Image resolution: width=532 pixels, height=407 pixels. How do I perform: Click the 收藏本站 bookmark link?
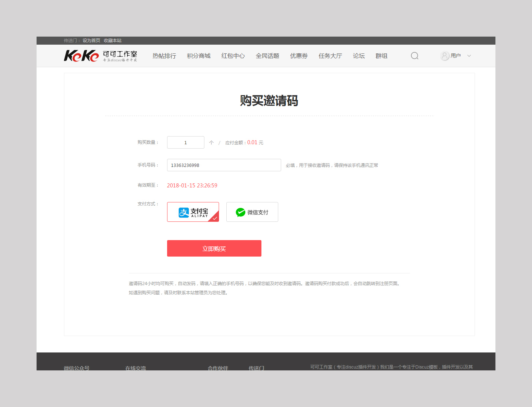click(x=113, y=41)
